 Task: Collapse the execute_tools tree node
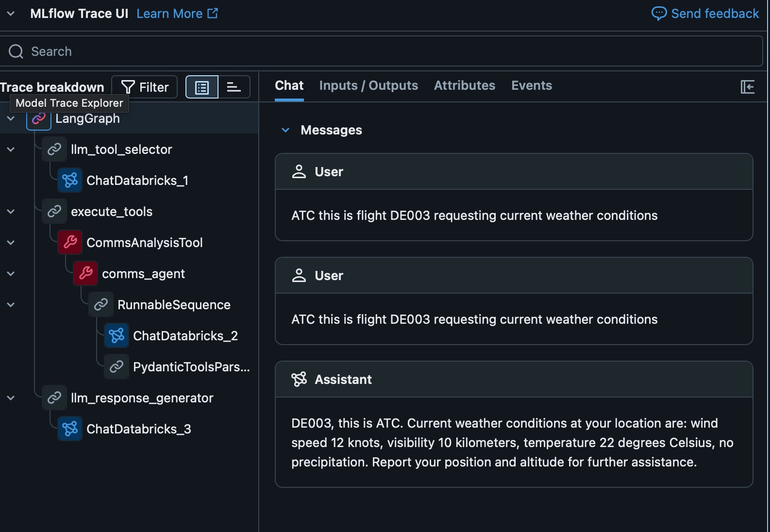tap(11, 212)
